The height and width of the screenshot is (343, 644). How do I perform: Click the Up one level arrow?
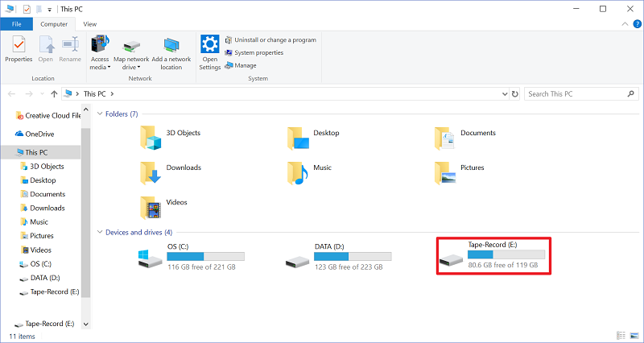(x=54, y=94)
